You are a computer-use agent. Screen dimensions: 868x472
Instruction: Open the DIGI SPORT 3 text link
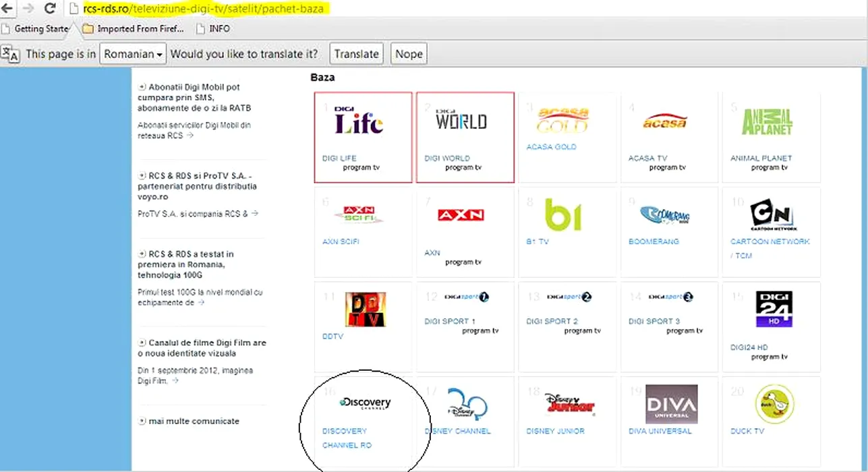tap(654, 322)
